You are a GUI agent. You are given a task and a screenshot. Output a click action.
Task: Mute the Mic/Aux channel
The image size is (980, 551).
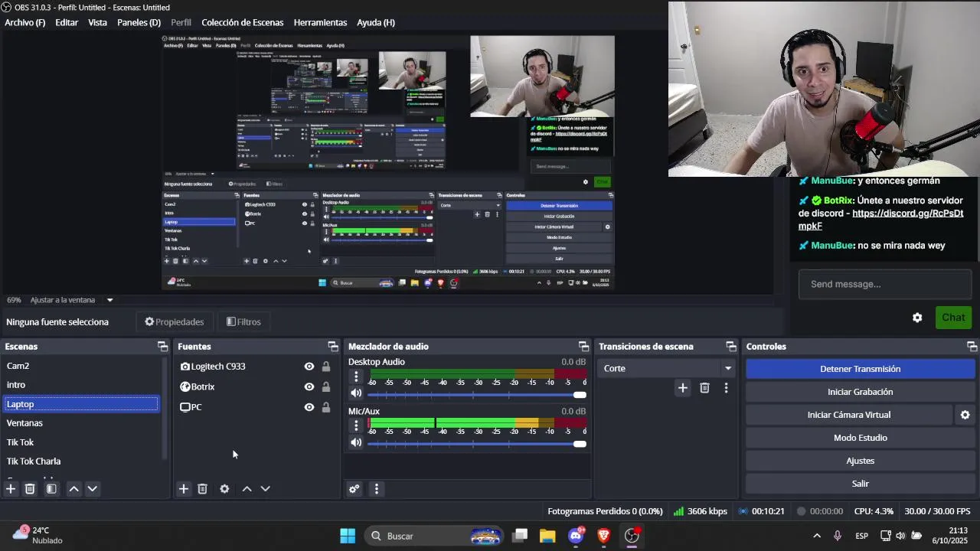356,442
